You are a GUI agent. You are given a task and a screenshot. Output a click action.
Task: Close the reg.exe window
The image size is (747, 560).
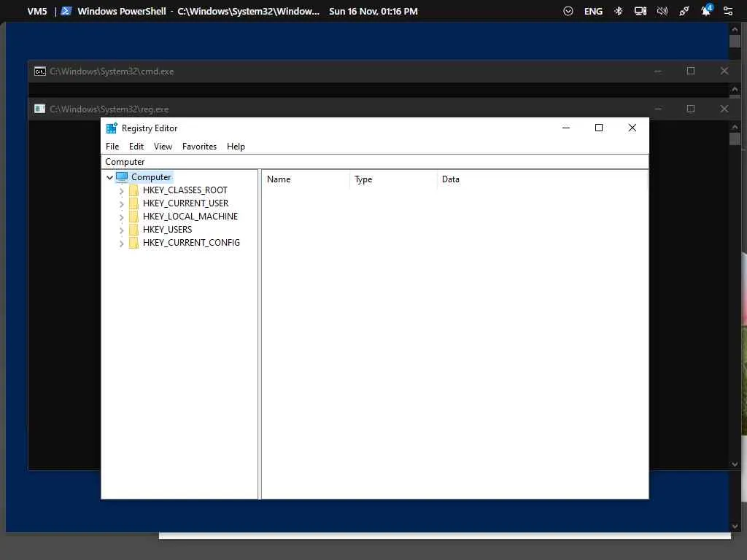(x=724, y=109)
